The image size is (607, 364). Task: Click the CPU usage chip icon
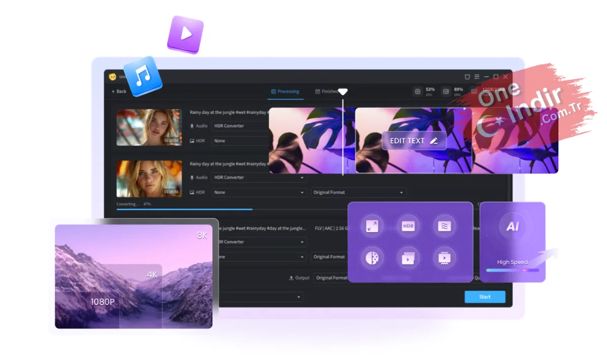coord(418,92)
